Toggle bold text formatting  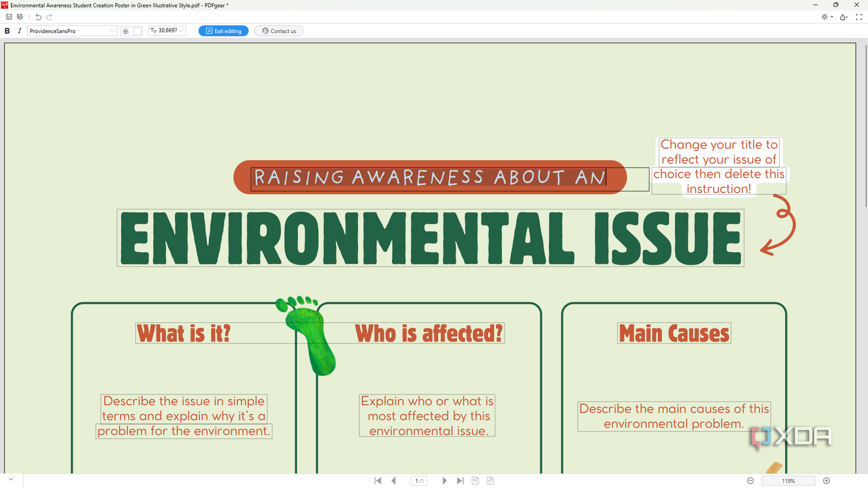click(x=8, y=31)
